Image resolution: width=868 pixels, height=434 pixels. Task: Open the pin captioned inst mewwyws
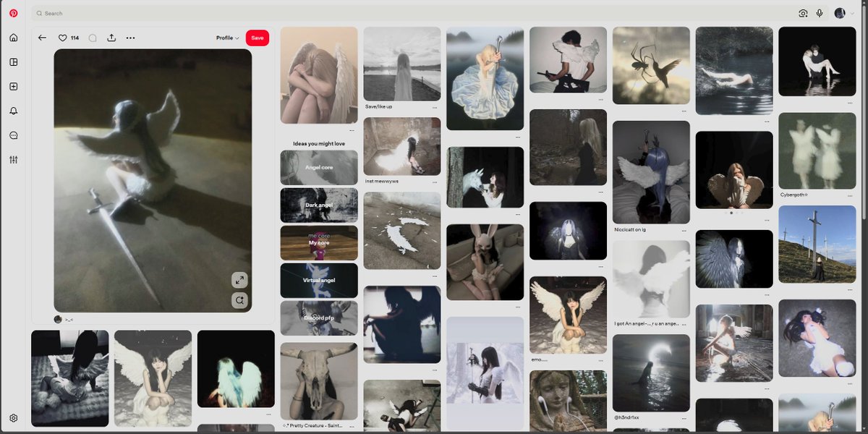pos(402,147)
